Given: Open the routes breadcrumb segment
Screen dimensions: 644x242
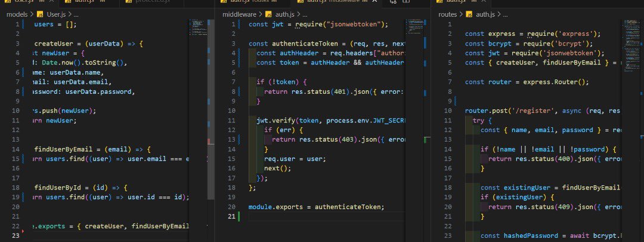Looking at the screenshot, I should click(x=448, y=14).
